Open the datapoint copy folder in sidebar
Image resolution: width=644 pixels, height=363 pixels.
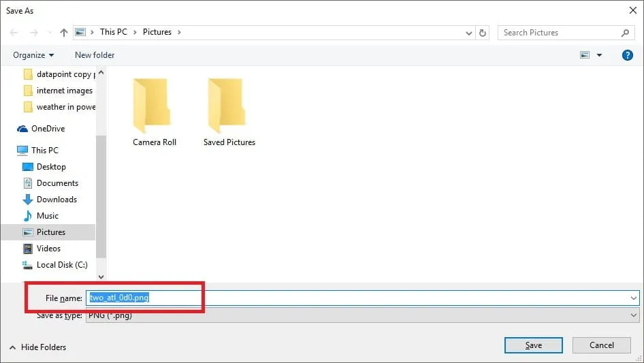click(x=59, y=74)
